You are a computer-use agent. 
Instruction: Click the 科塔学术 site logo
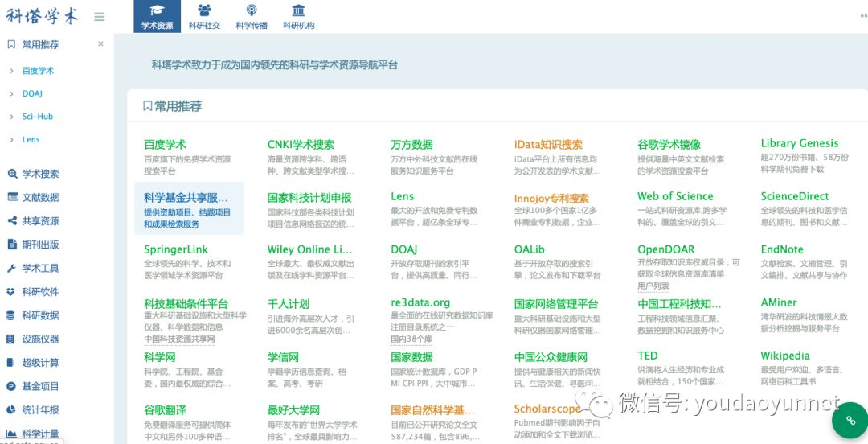[x=42, y=16]
